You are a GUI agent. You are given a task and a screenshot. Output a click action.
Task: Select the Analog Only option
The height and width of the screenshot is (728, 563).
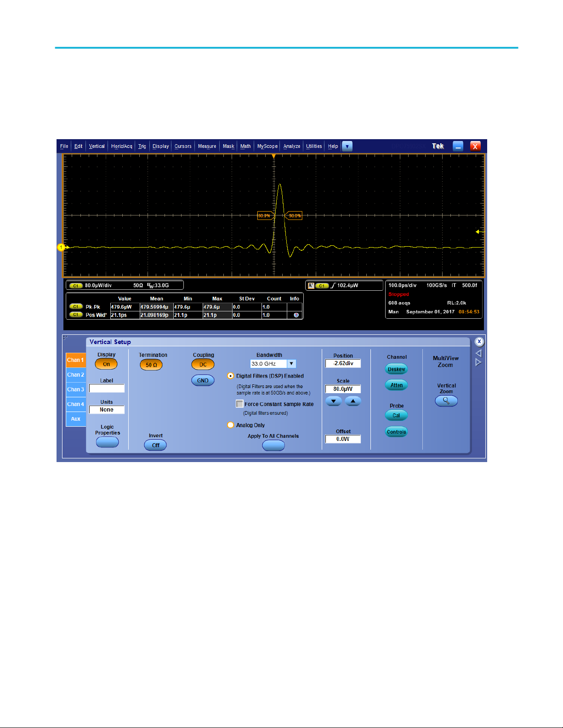231,425
